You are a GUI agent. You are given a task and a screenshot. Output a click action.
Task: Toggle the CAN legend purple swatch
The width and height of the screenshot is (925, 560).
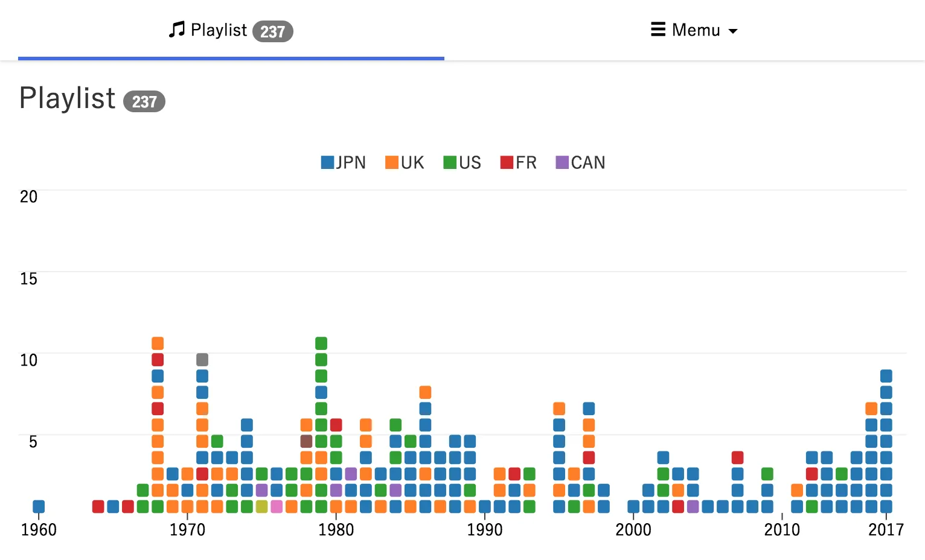tap(562, 162)
